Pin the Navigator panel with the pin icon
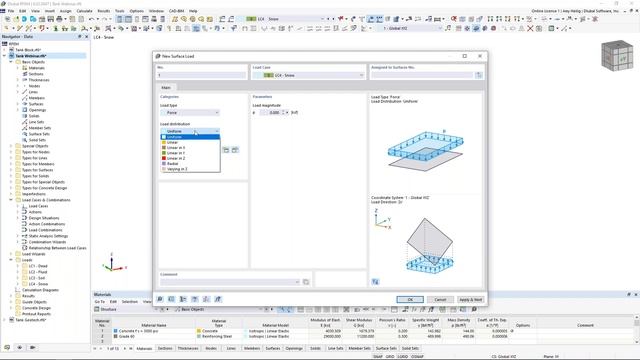 pos(80,37)
